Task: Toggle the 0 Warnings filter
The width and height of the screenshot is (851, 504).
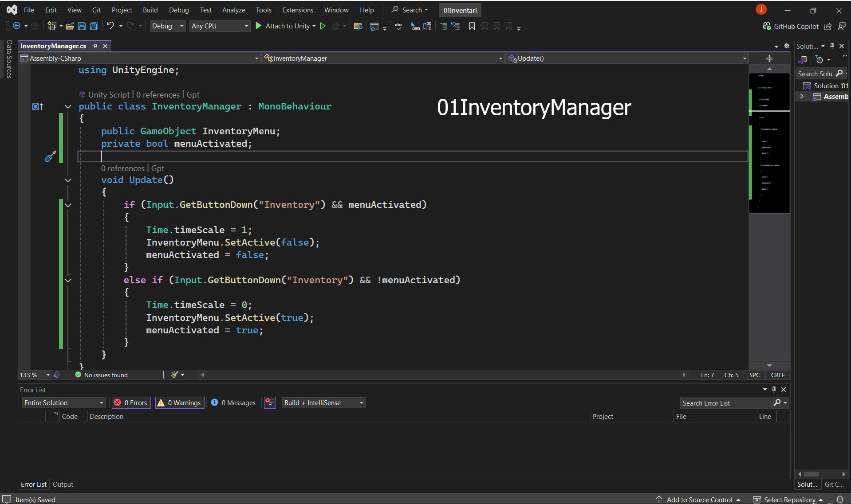Action: point(179,402)
